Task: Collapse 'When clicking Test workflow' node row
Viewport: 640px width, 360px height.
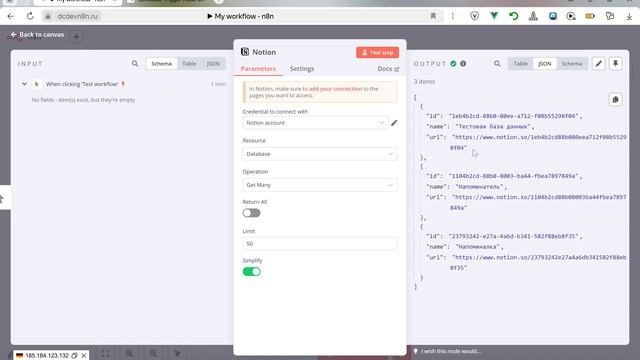Action: pos(24,84)
